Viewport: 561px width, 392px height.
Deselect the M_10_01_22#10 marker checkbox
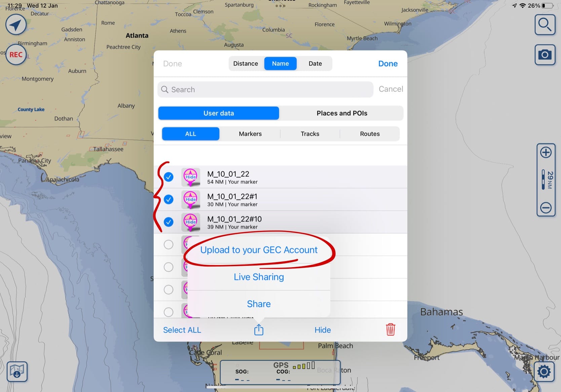169,222
